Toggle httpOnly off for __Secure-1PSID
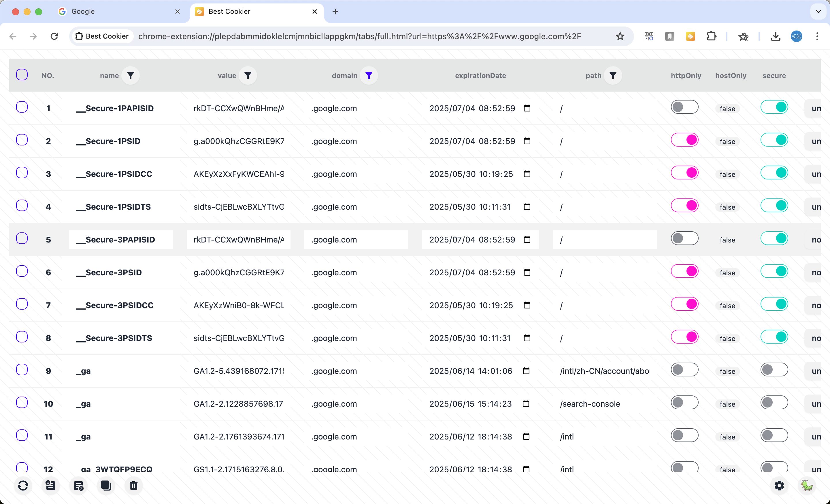Screen dimensions: 830x504 coord(684,140)
